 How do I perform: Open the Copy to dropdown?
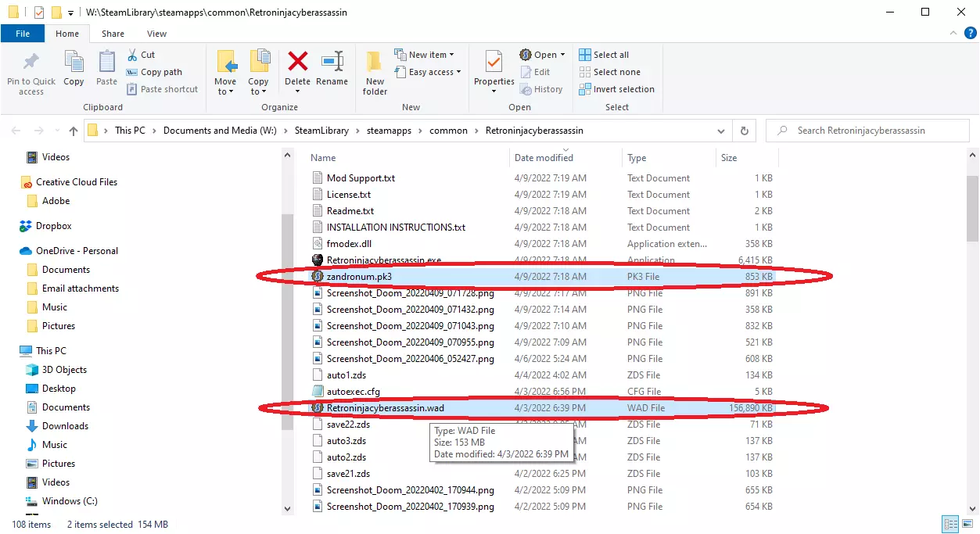coord(258,73)
